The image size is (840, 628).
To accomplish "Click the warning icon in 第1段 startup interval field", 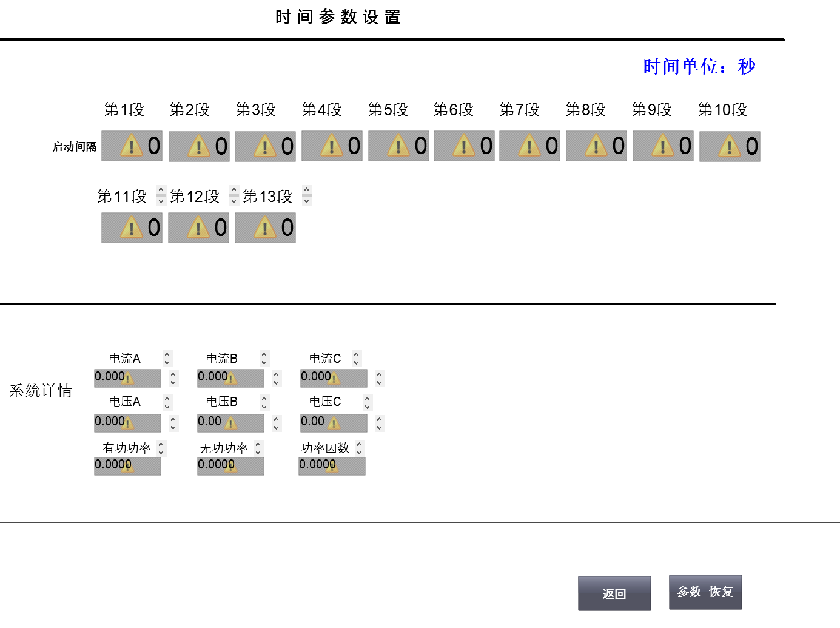I will coord(132,146).
